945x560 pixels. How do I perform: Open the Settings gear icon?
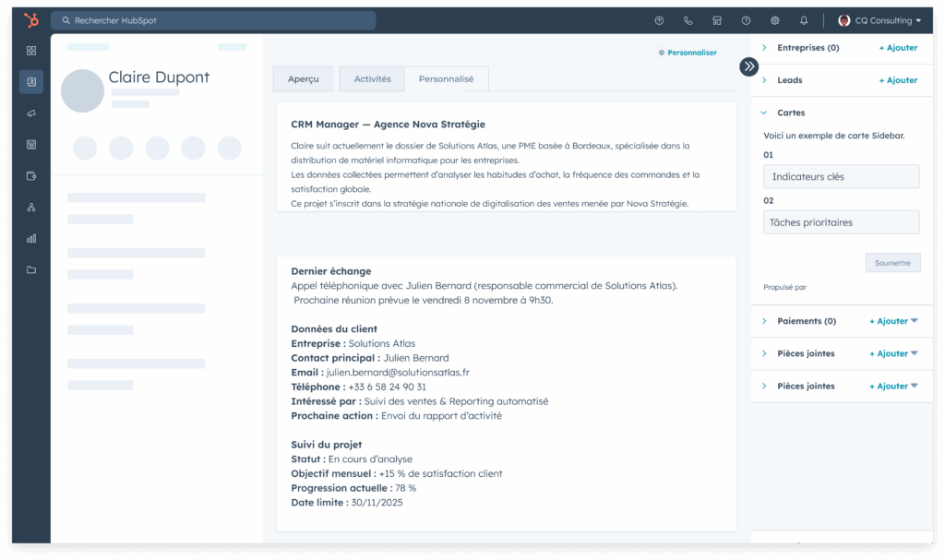775,20
